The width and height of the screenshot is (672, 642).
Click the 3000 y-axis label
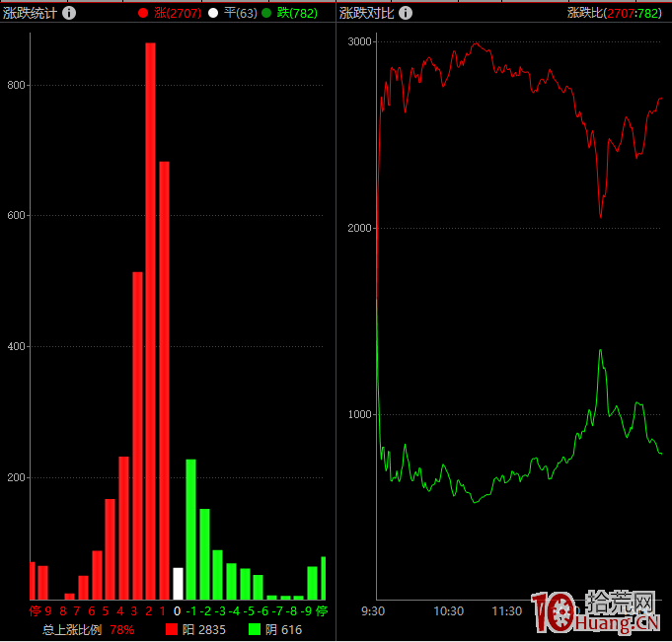359,41
